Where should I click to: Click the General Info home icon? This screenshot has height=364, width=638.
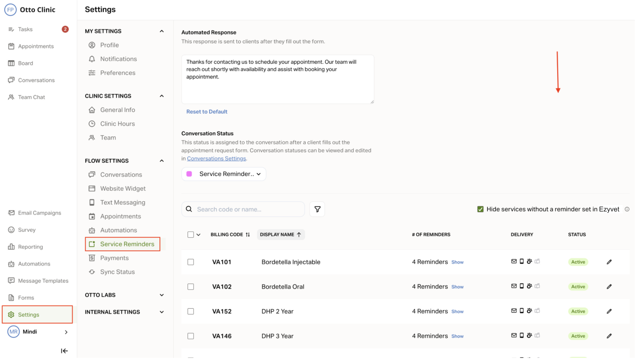click(x=92, y=110)
